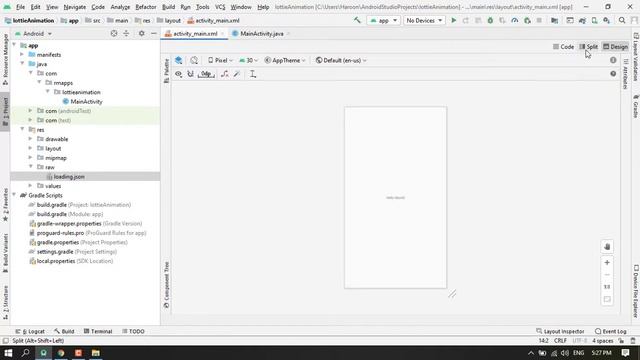Click the Pan hand icon on canvas

pyautogui.click(x=607, y=247)
